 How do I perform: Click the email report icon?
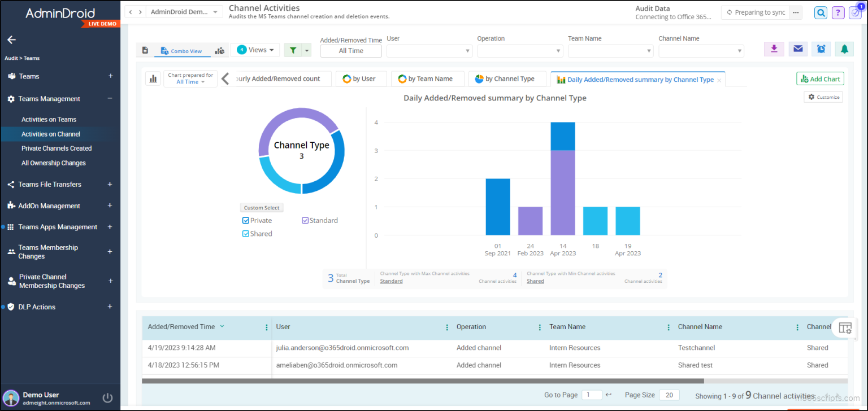click(797, 49)
